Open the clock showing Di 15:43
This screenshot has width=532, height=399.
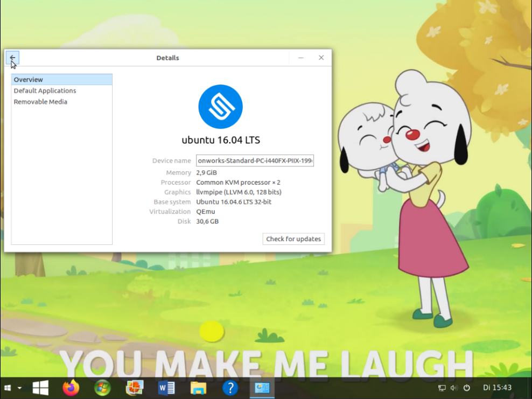[x=498, y=388]
